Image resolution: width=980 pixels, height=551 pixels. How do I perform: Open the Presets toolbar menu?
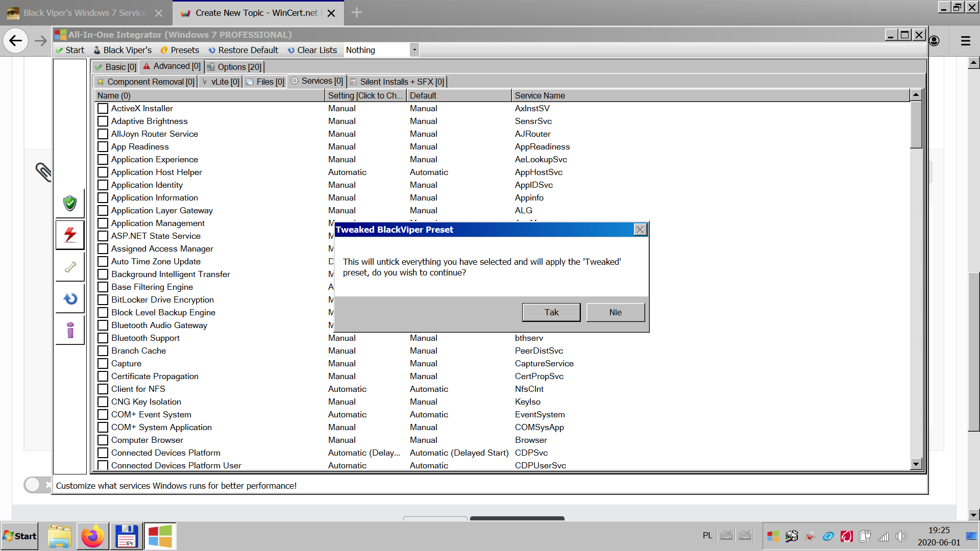point(180,50)
